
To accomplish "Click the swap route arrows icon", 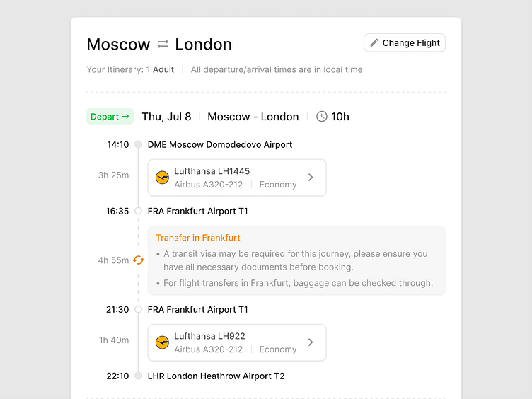I will pyautogui.click(x=163, y=45).
